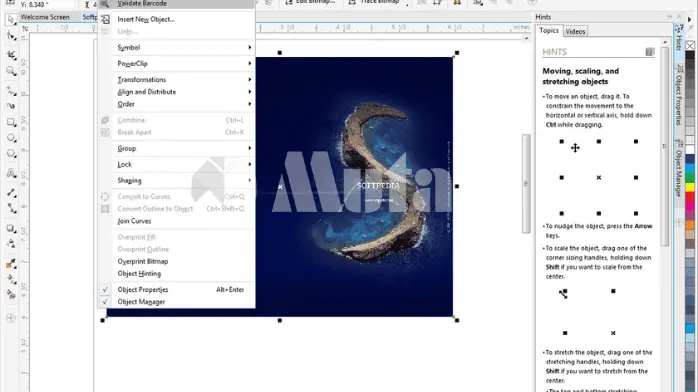The width and height of the screenshot is (698, 392).
Task: Click the docker collapse double-arrow icon
Action: (670, 16)
